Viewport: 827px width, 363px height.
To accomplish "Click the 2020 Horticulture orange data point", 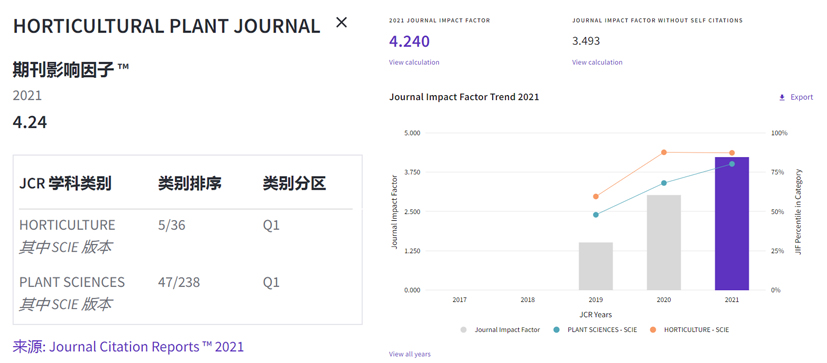I will (664, 152).
